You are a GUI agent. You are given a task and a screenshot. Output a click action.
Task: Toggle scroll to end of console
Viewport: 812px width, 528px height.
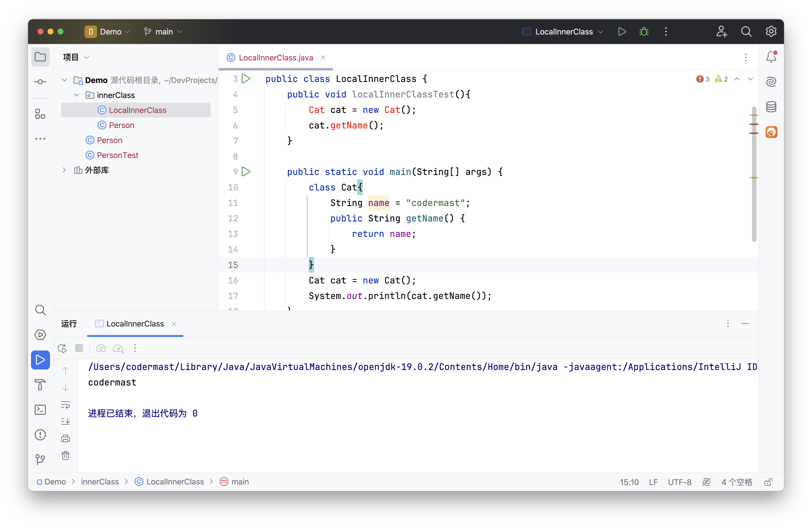coord(65,421)
